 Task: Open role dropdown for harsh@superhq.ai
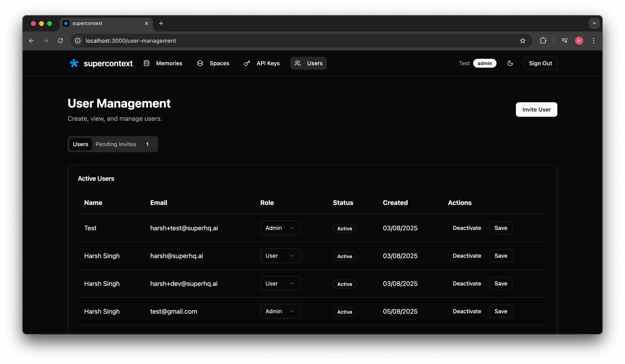click(x=280, y=256)
